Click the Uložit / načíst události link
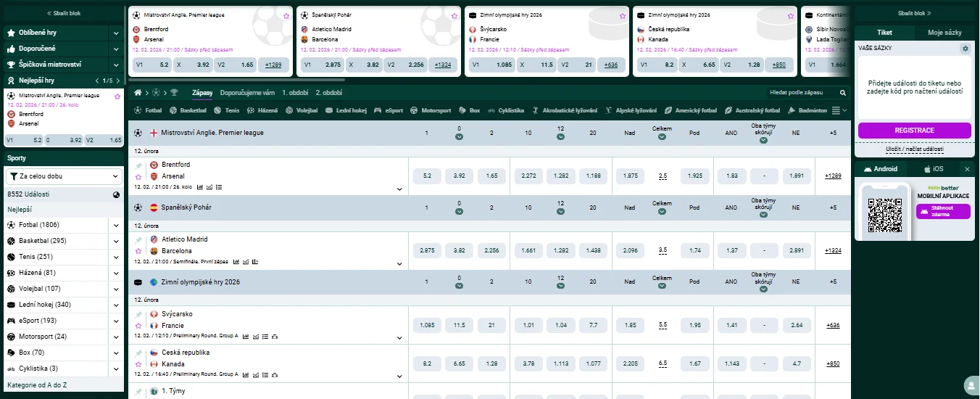This screenshot has height=399, width=980. (x=914, y=149)
